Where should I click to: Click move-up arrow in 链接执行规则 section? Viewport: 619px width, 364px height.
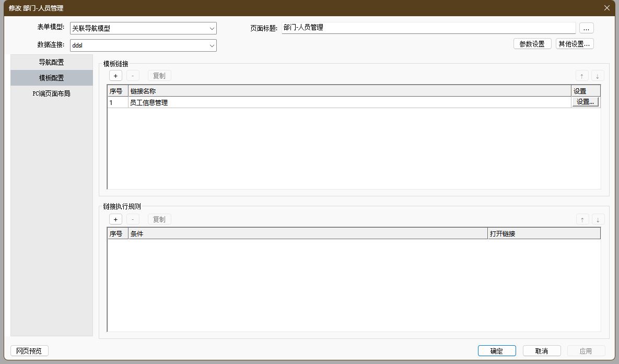[582, 219]
